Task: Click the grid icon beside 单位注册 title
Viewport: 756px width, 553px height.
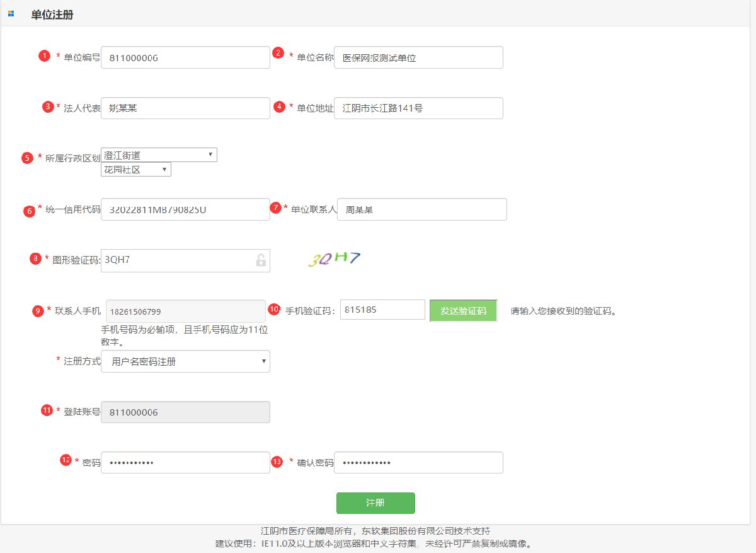Action: [11, 13]
